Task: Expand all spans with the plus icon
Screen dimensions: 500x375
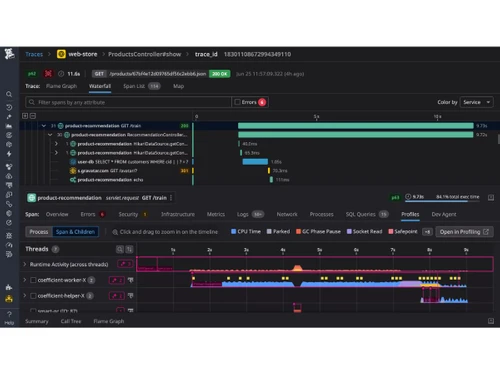Action: coord(25,116)
